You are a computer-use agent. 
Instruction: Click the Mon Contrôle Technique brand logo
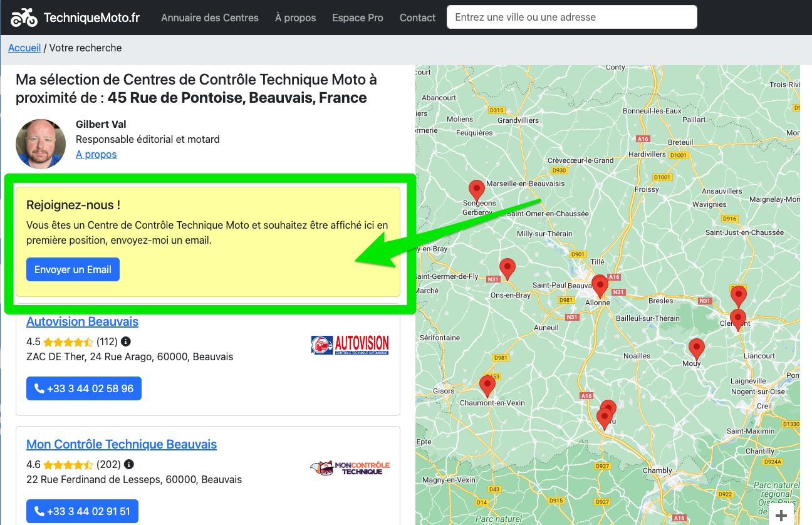[350, 468]
